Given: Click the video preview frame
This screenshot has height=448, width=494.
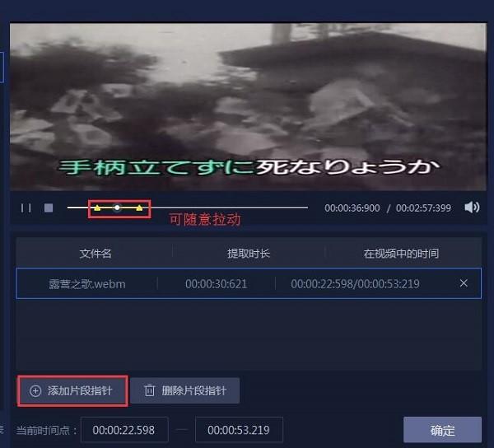Looking at the screenshot, I should pyautogui.click(x=248, y=107).
